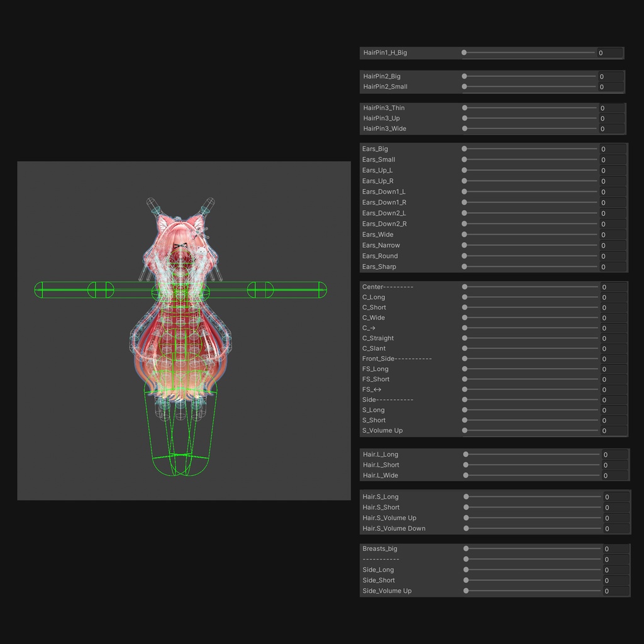The image size is (644, 644).
Task: Click the Ears_Down2_R value field
Action: click(x=613, y=224)
